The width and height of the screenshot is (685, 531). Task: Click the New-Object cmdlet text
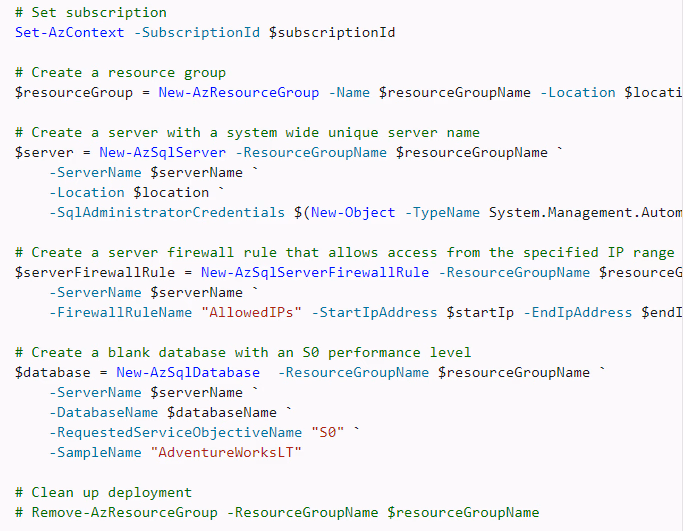click(x=353, y=212)
